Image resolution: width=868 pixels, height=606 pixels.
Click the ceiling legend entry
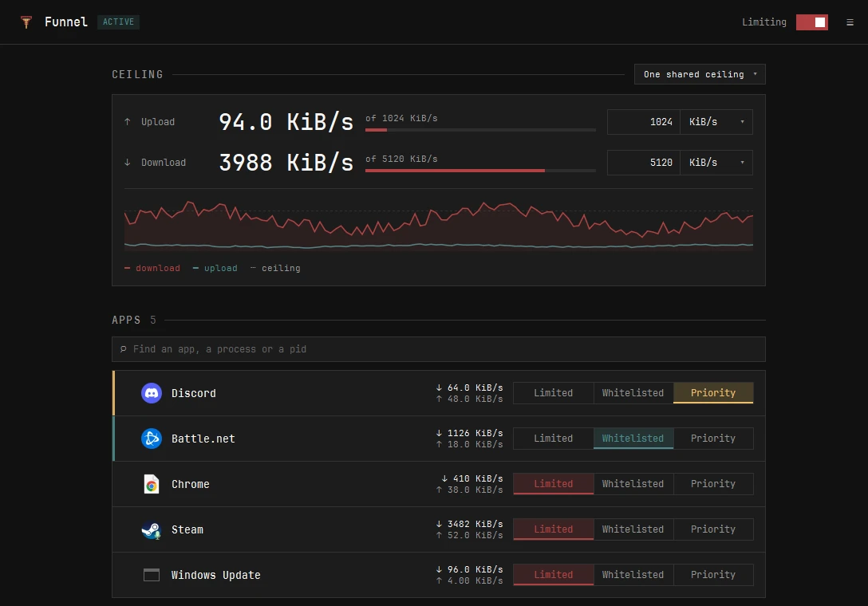[x=275, y=268]
